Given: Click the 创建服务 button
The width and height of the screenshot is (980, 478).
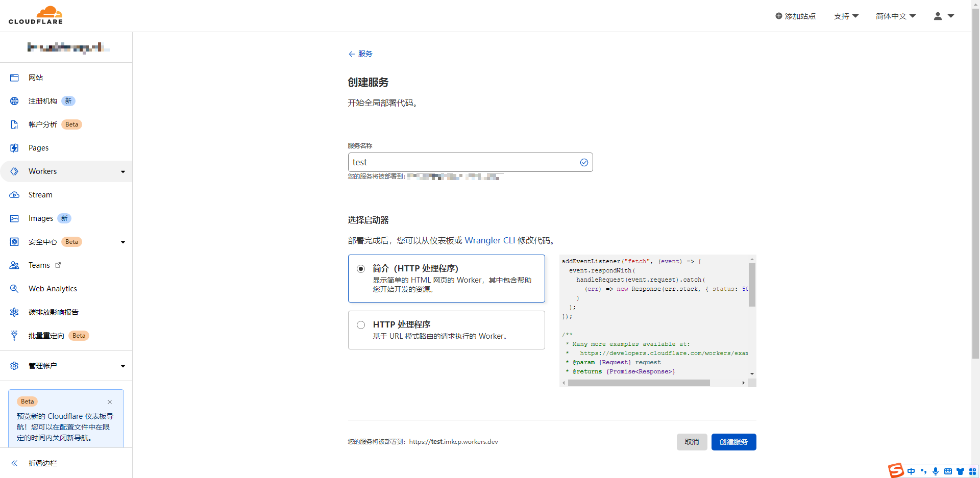Looking at the screenshot, I should coord(733,442).
